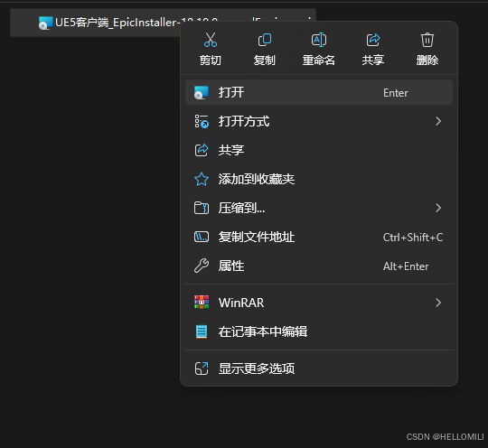Viewport: 488px width, 448px height.
Task: Click the wrench icon for 属性
Action: click(202, 266)
